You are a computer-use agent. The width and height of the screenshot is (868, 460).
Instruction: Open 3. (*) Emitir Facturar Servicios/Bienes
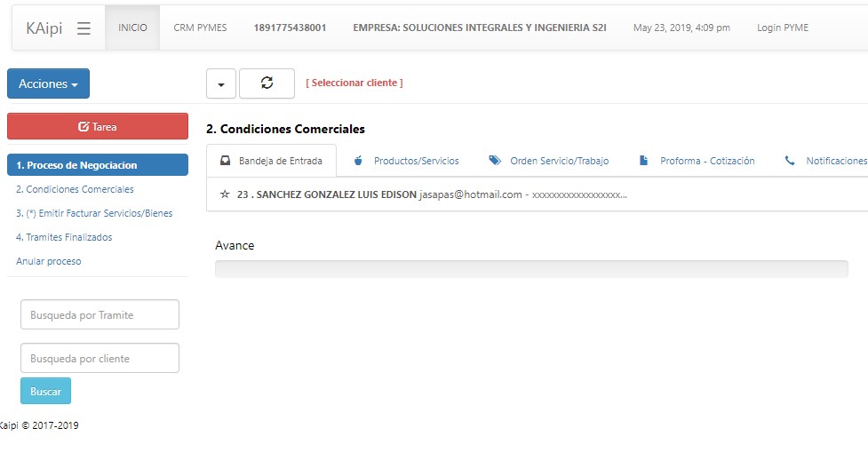coord(94,213)
